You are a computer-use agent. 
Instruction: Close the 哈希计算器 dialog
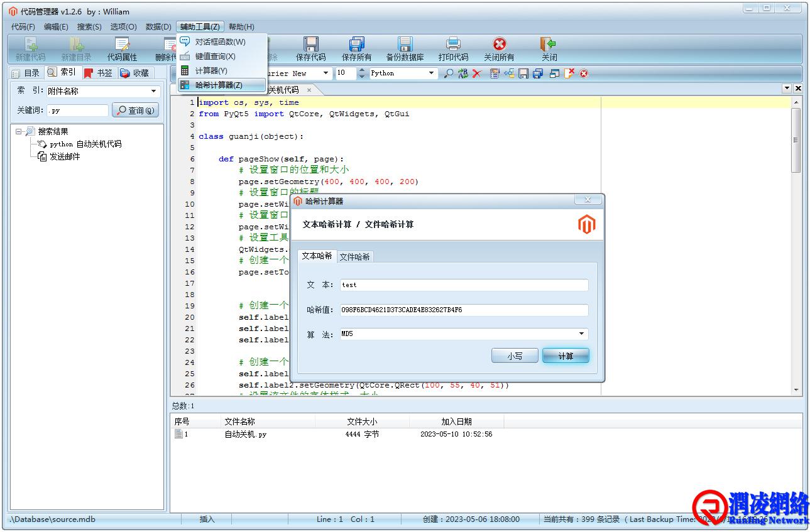coord(588,200)
